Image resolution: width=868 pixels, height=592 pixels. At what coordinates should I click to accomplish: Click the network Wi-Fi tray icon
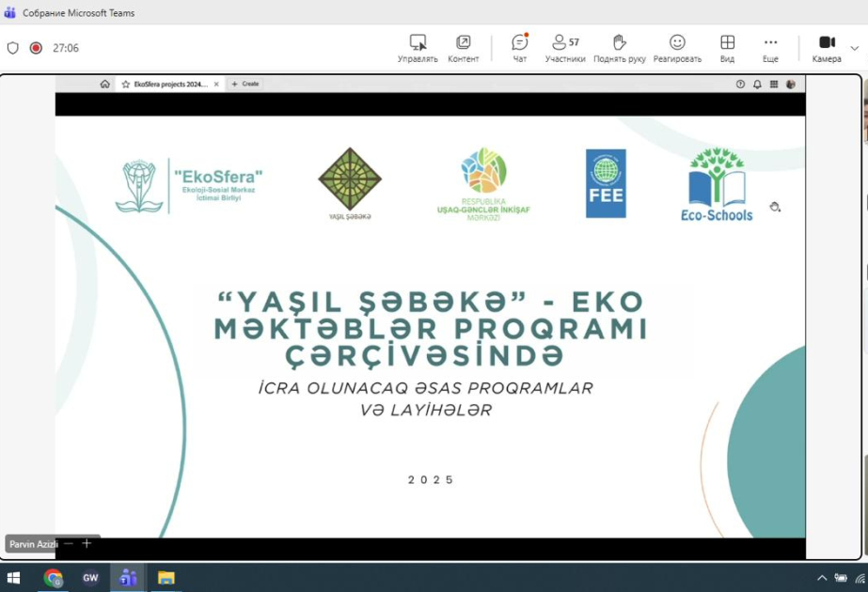tap(860, 578)
